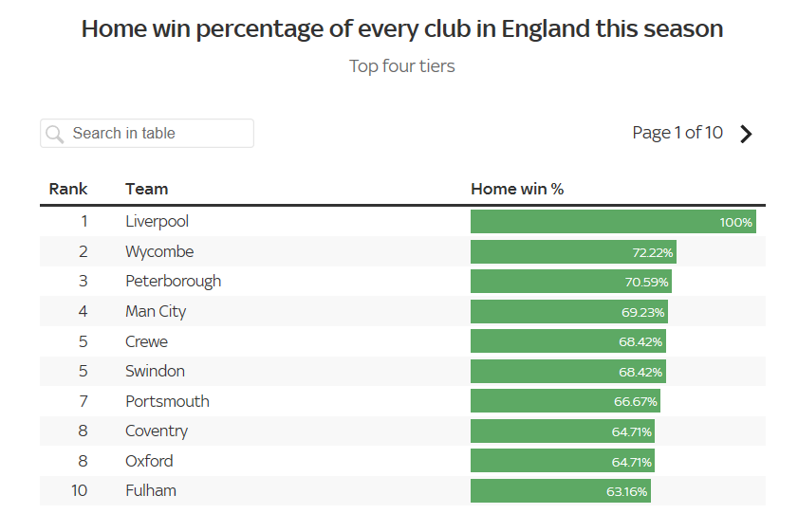Viewport: 798px width, 532px height.
Task: Click the chart title heading
Action: pos(402,28)
